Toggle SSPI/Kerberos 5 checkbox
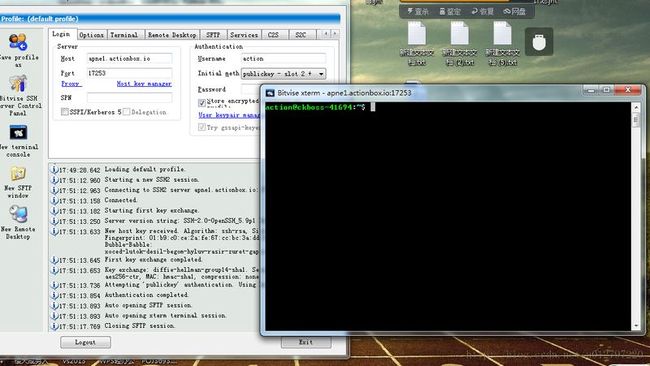Viewport: 650px width, 366px height. click(x=65, y=112)
